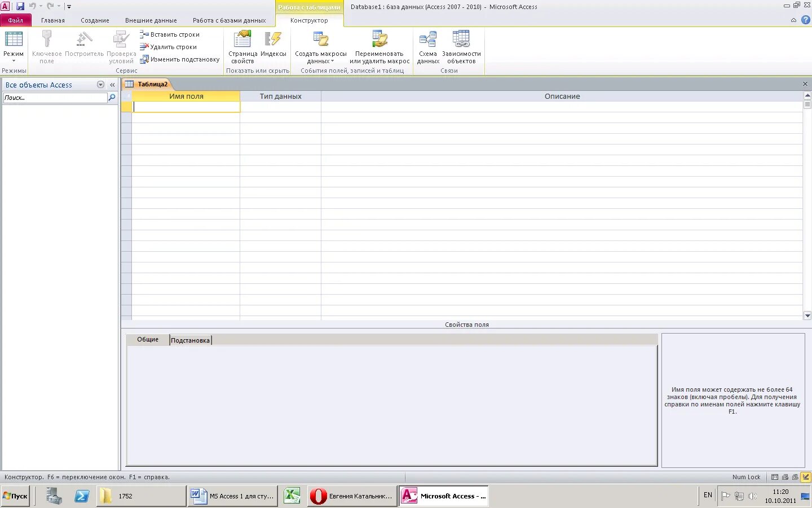Open Создать макросы данных dropdown

pos(321,47)
